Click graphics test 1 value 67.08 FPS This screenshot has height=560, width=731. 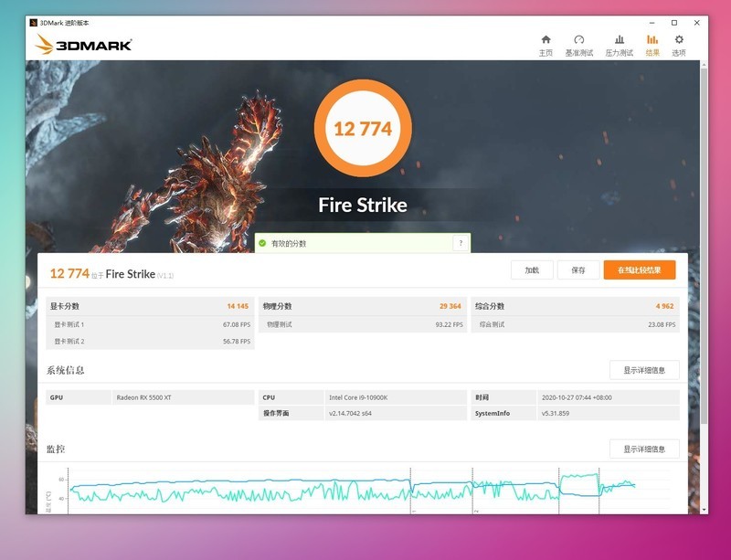(237, 324)
